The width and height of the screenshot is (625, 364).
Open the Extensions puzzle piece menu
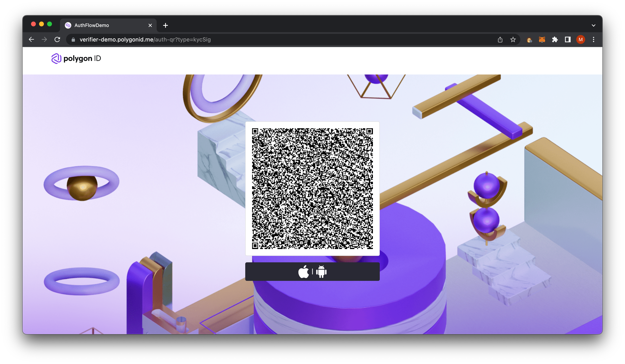point(555,40)
